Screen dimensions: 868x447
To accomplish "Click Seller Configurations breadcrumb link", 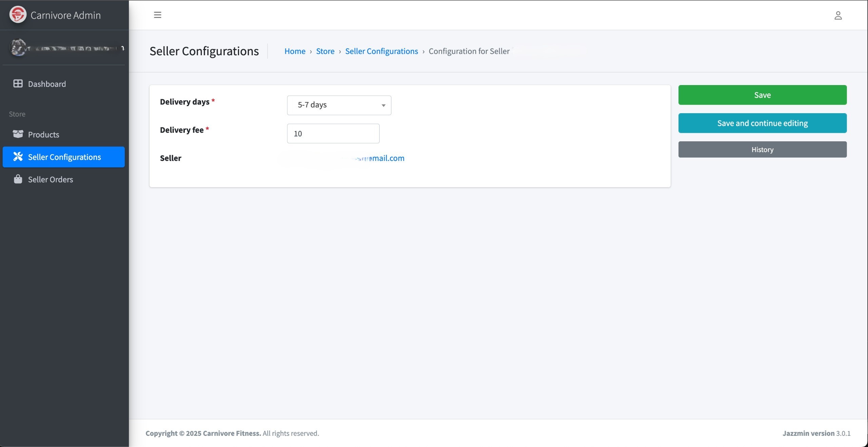I will [381, 51].
